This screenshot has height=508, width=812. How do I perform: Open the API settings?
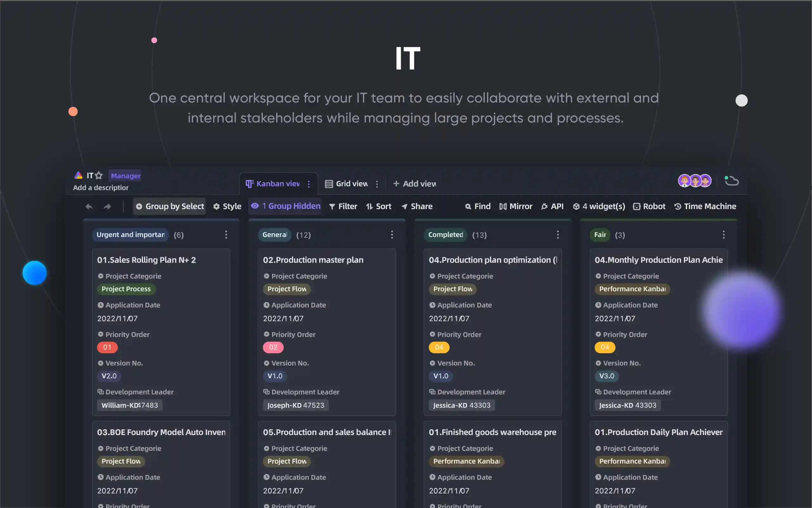pyautogui.click(x=552, y=206)
